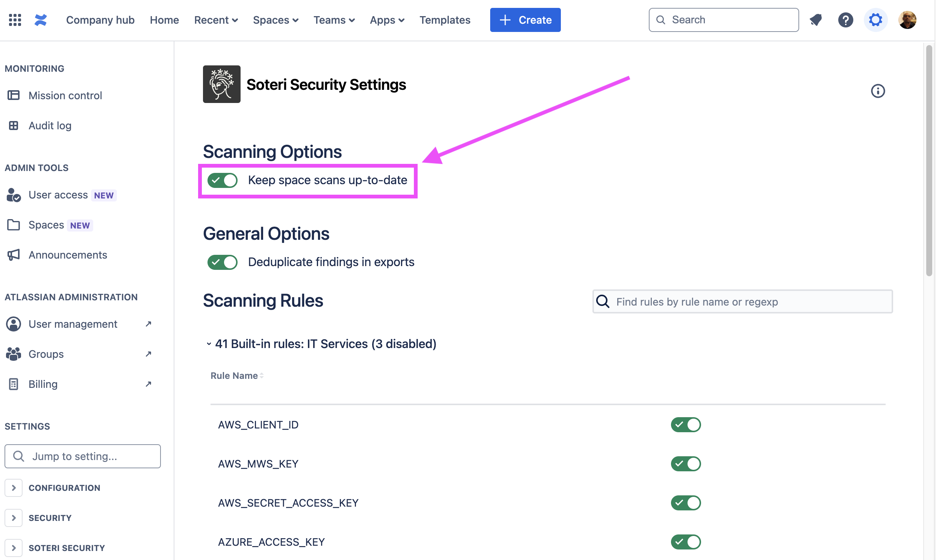Viewport: 936px width, 560px height.
Task: Open Billing administration link
Action: pos(43,384)
